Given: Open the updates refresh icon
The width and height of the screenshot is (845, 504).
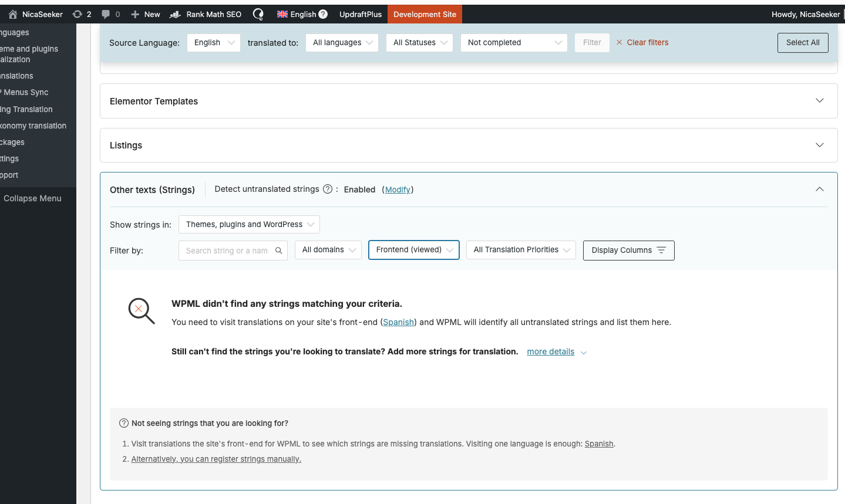Looking at the screenshot, I should point(77,14).
